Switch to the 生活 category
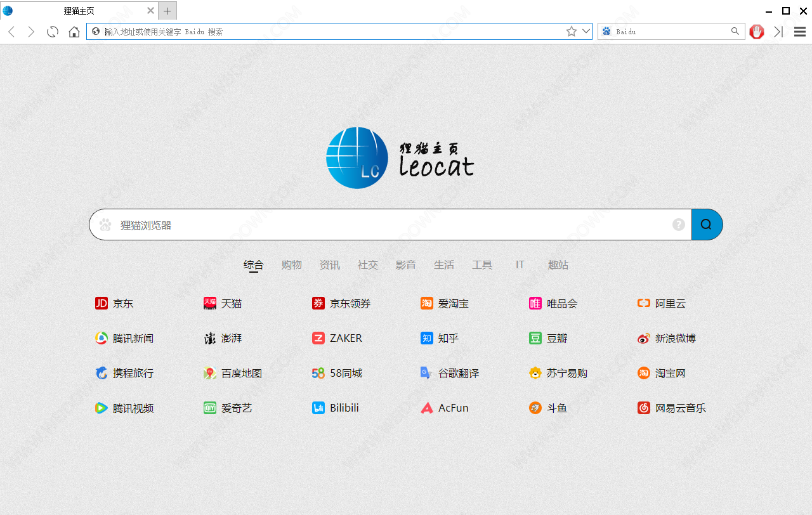Image resolution: width=812 pixels, height=515 pixels. 444,265
